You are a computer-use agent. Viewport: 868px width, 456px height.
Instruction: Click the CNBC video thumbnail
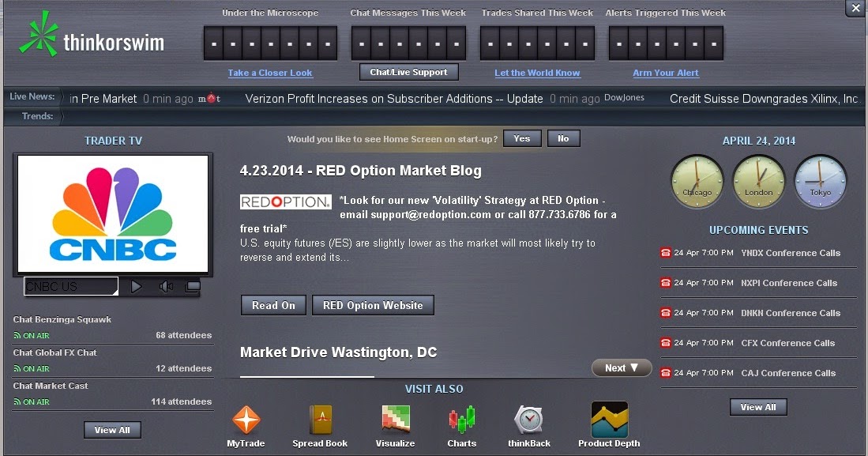point(113,214)
